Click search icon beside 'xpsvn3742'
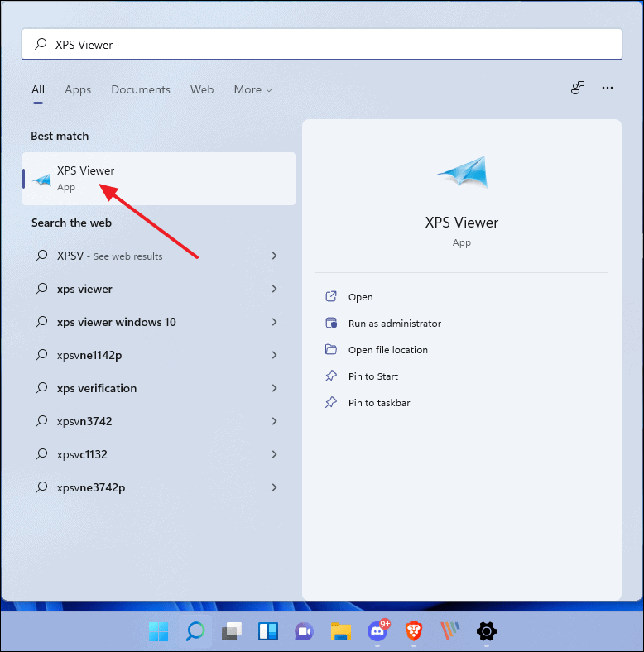Screen dimensions: 644x652 click(41, 421)
